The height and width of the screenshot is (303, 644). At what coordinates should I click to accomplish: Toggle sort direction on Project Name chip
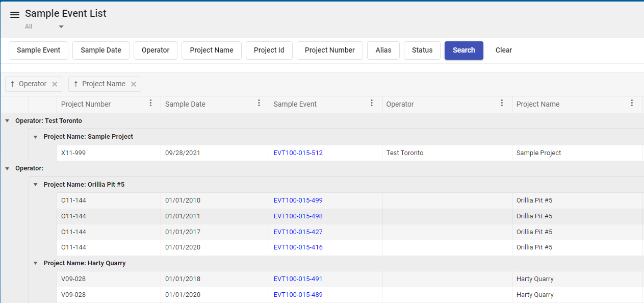tap(76, 84)
